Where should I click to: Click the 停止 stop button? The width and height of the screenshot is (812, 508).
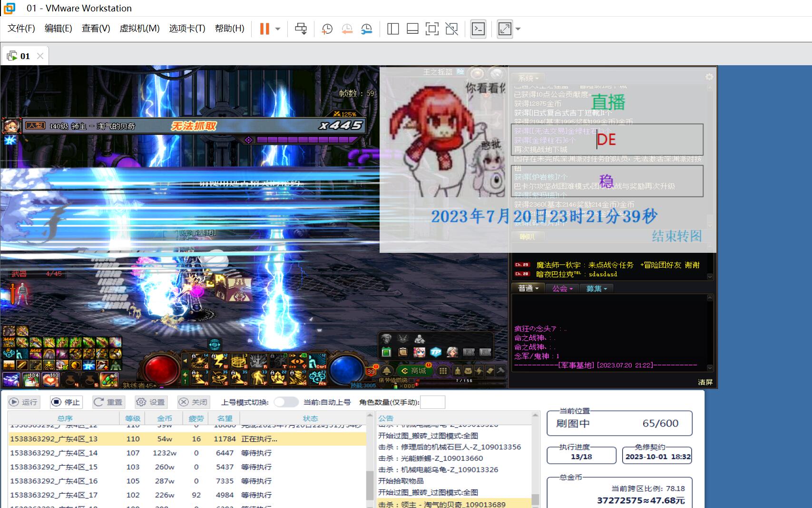tap(66, 402)
